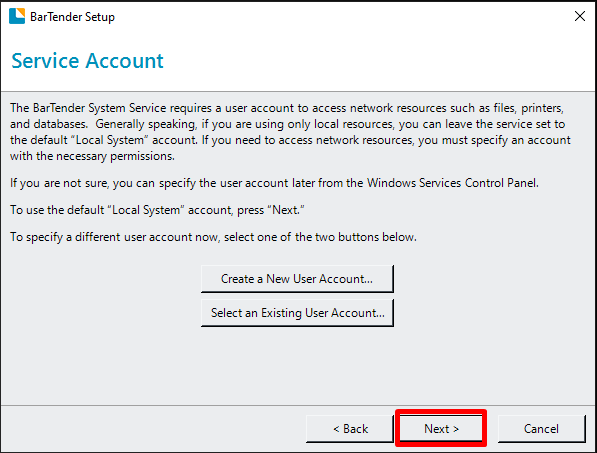Image resolution: width=597 pixels, height=453 pixels.
Task: Close the BarTender Setup window
Action: click(x=579, y=16)
